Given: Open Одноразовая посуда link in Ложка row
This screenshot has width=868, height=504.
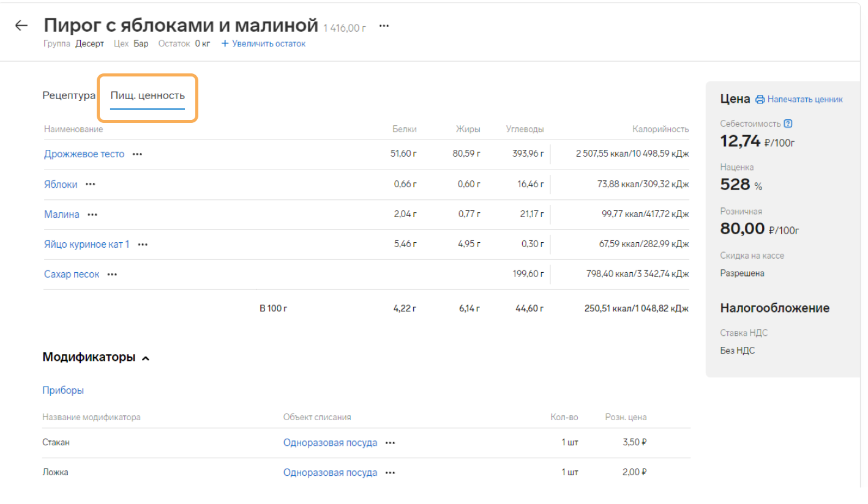Looking at the screenshot, I should [330, 473].
